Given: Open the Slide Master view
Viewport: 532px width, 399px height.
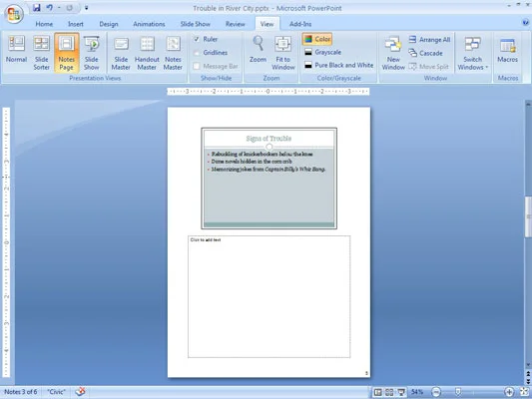Looking at the screenshot, I should (121, 53).
